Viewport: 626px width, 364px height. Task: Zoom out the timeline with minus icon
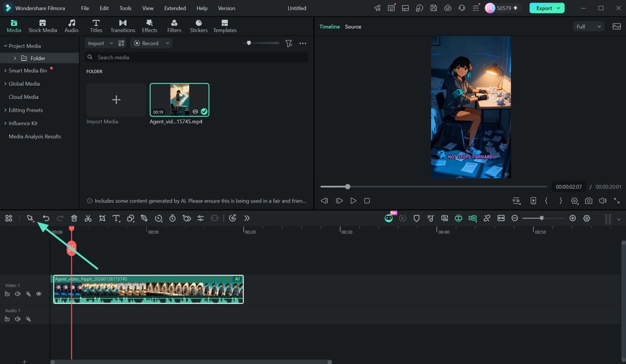click(x=514, y=218)
